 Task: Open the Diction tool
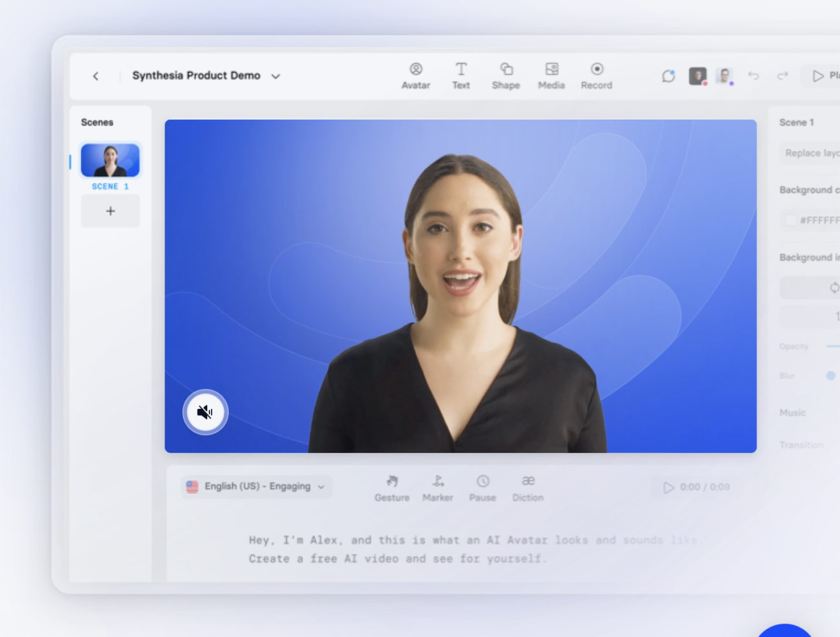pos(528,488)
